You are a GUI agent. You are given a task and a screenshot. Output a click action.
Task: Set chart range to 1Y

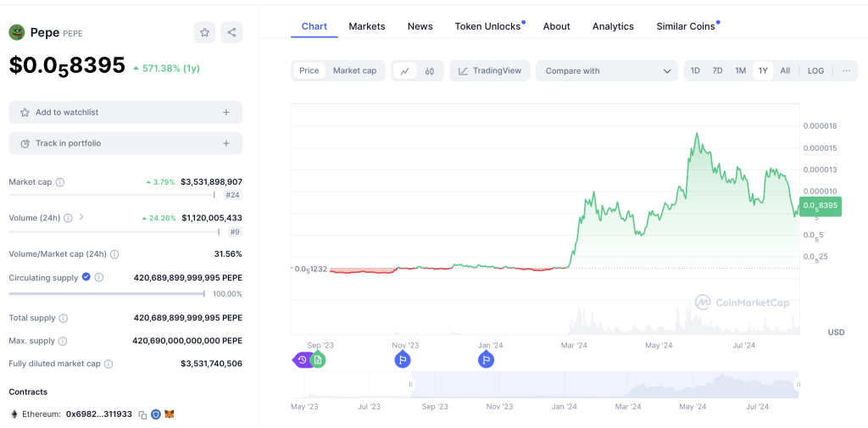click(x=764, y=71)
